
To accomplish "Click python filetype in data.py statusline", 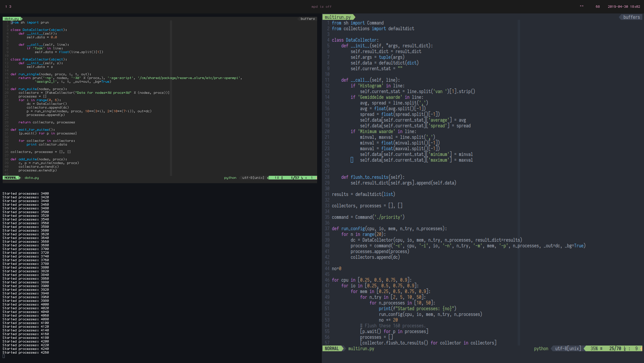I will point(230,178).
